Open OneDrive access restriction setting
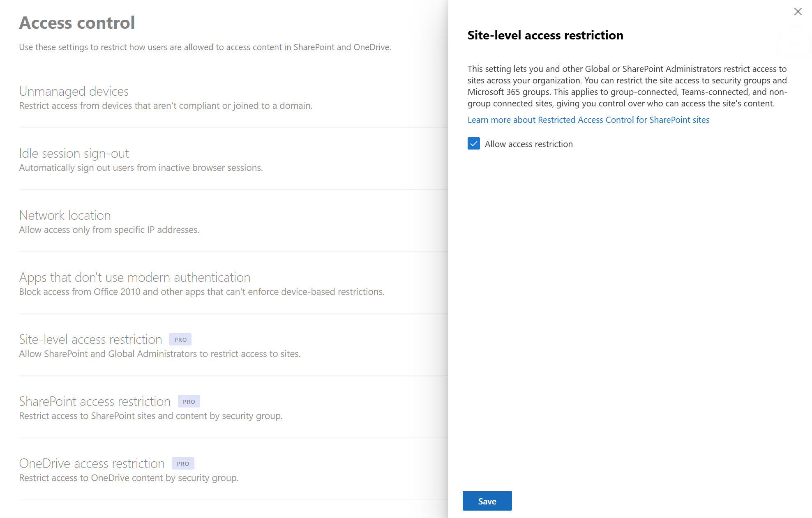Viewport: 812px width, 518px height. click(92, 463)
